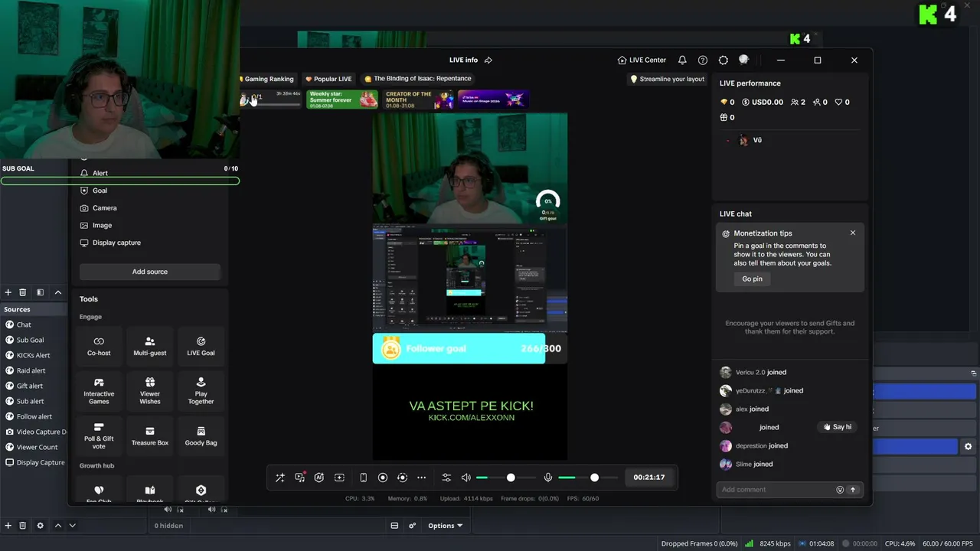Screen dimensions: 980x551
Task: Adjust the speaker volume slider
Action: [505, 478]
